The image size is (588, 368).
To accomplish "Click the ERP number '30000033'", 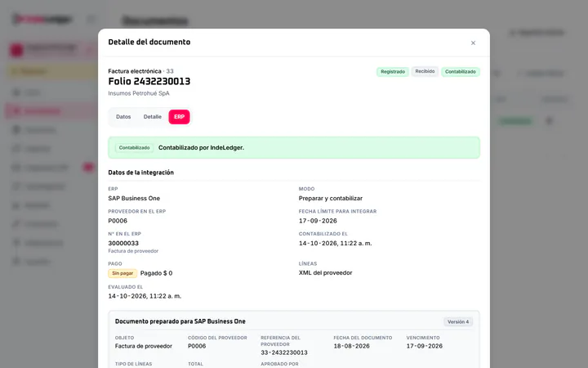I will click(123, 244).
